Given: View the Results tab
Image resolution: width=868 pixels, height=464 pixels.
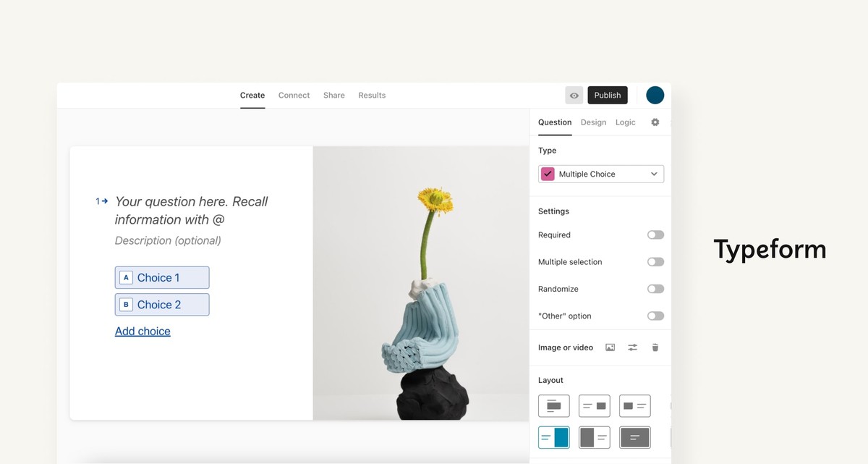Looking at the screenshot, I should [x=372, y=96].
